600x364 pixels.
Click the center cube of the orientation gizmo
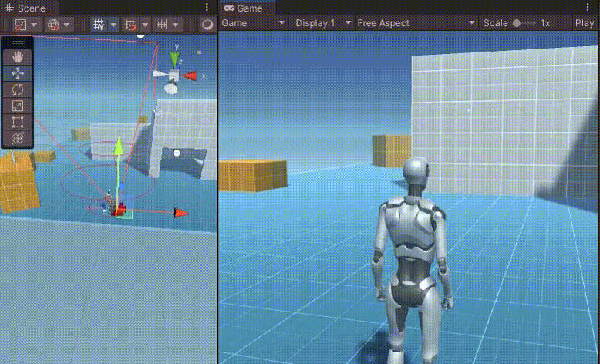pos(174,75)
